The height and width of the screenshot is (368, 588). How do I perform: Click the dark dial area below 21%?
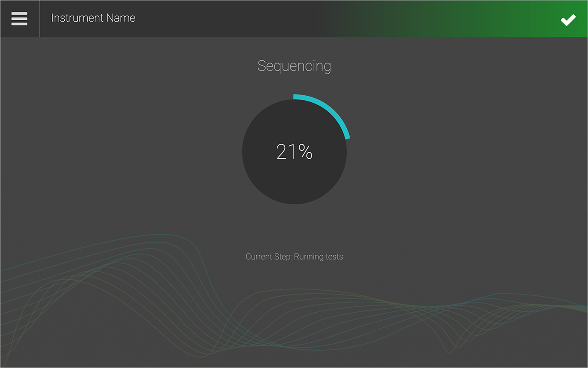coord(294,184)
